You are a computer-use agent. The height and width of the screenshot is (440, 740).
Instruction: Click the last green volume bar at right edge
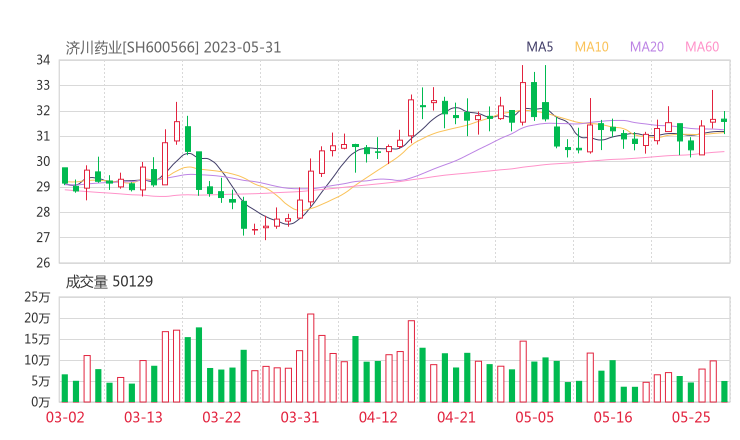[x=724, y=392]
